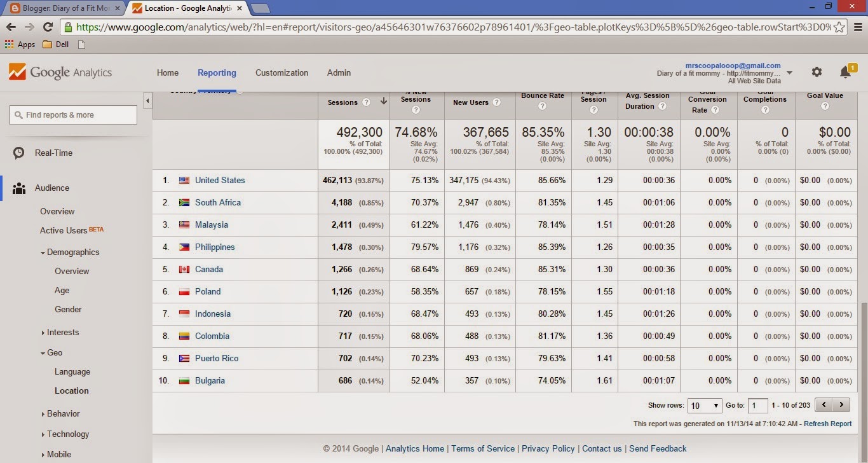The image size is (868, 463).
Task: Open the Malaysia country link
Action: tap(212, 225)
